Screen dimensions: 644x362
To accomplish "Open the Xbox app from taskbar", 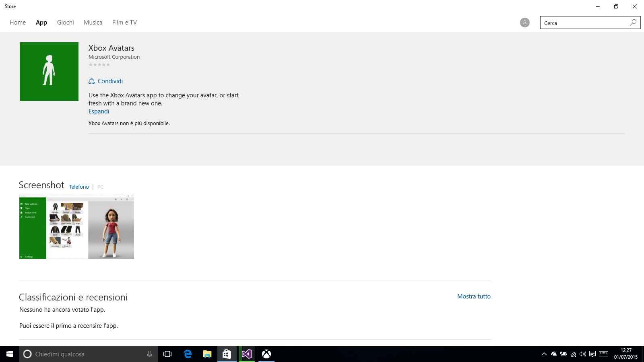I will [x=266, y=354].
